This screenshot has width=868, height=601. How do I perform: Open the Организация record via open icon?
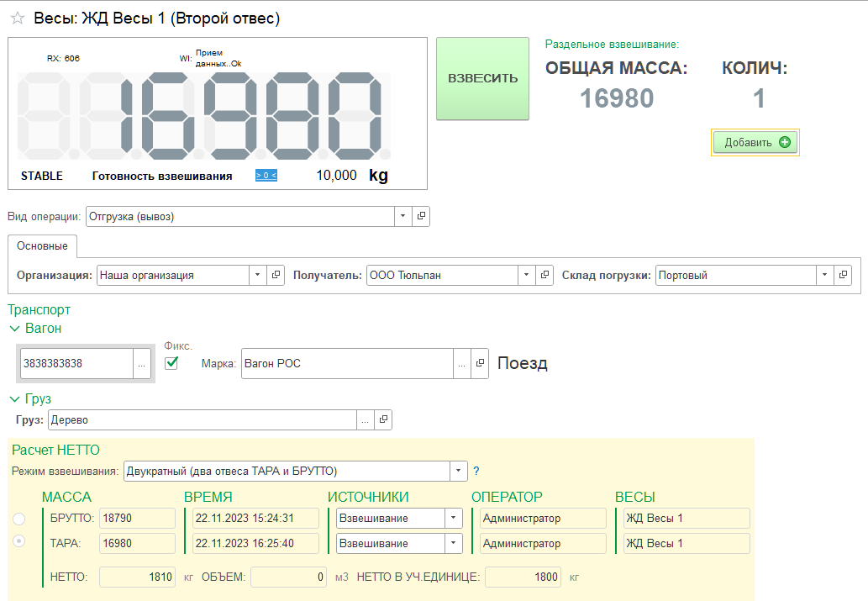pyautogui.click(x=276, y=275)
